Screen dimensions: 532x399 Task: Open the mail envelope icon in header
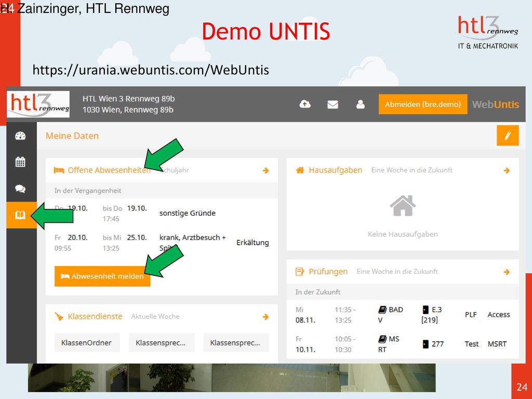[x=332, y=104]
